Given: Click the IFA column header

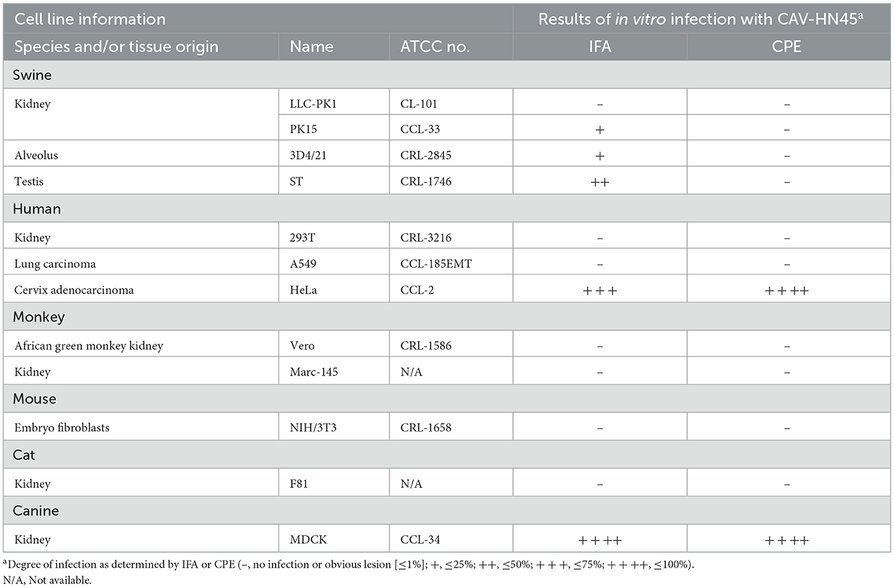Looking at the screenshot, I should pyautogui.click(x=599, y=47).
